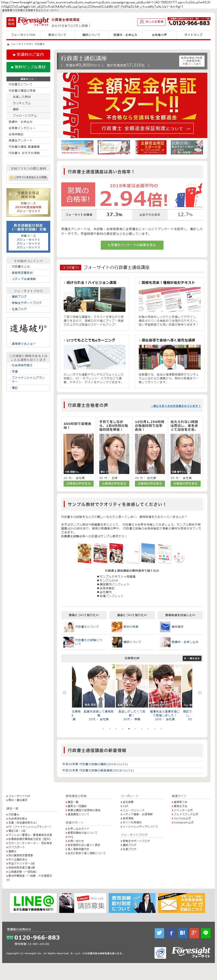
Task: Select the first slider thumbnail below banner
Action: (x=77, y=147)
